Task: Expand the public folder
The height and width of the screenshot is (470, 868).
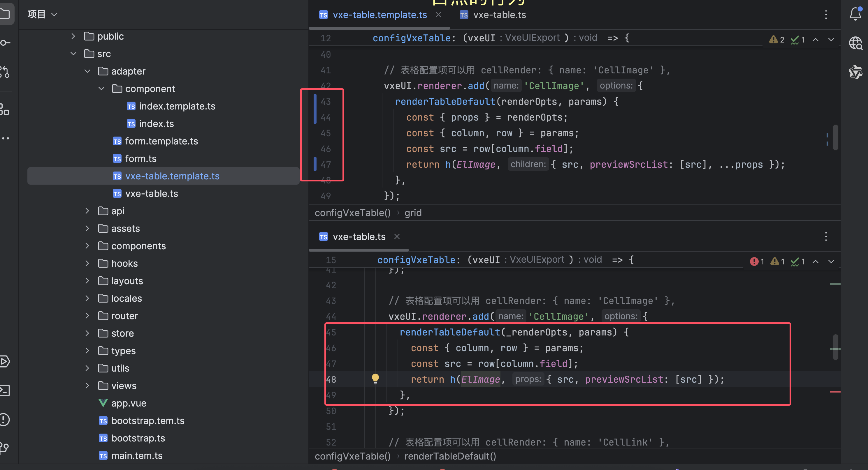Action: (x=73, y=36)
